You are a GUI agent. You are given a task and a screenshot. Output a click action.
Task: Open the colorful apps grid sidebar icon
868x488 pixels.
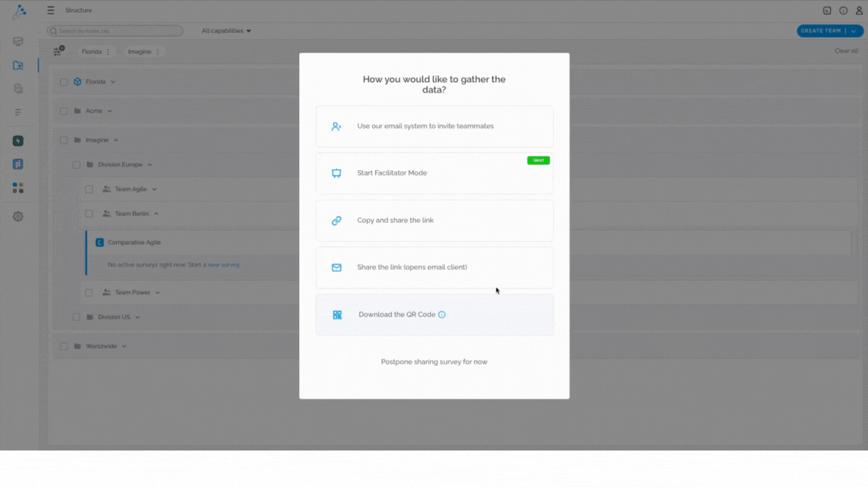point(18,188)
